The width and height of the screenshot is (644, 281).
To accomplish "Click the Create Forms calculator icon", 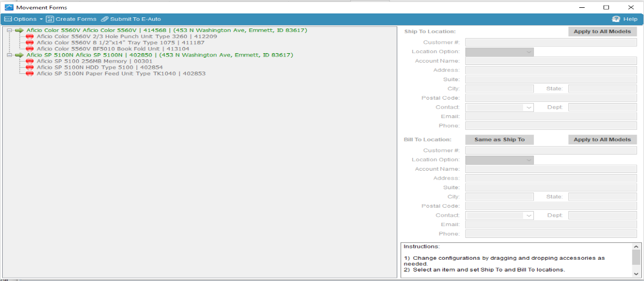I will tap(50, 19).
